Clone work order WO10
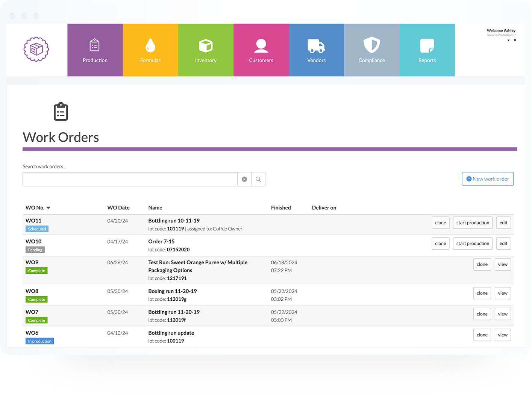532x394 pixels. coord(440,244)
